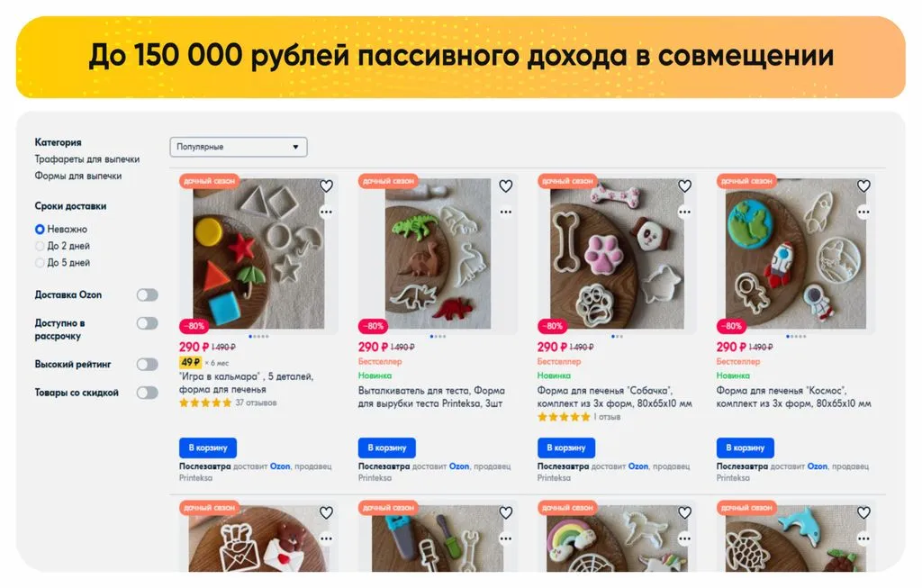Open the "Трафареты для выпечки" category
The width and height of the screenshot is (922, 588).
coord(87,158)
